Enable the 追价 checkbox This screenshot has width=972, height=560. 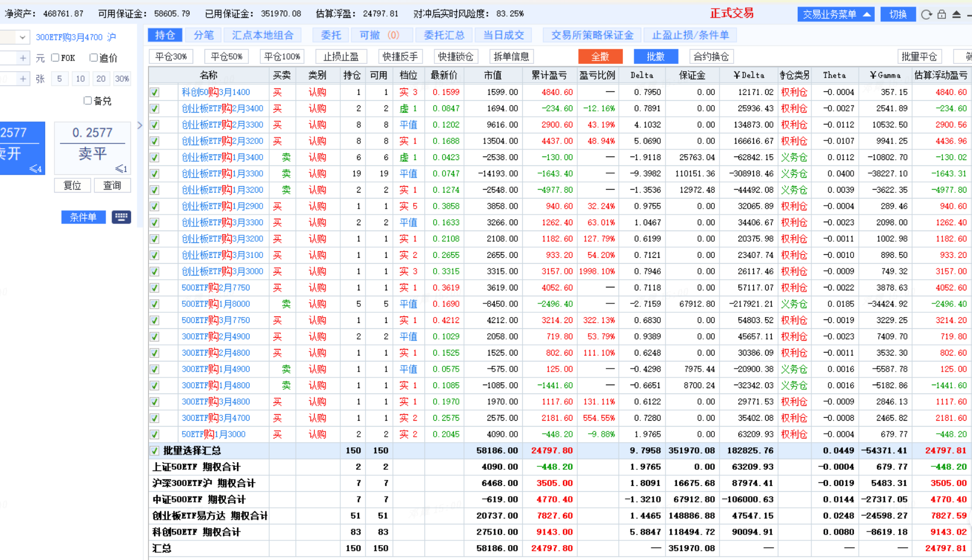(x=94, y=58)
